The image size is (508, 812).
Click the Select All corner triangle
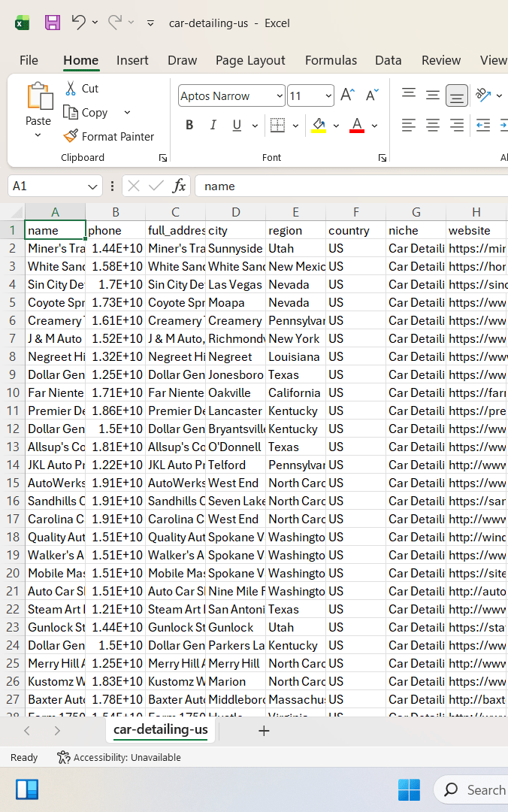[x=17, y=212]
